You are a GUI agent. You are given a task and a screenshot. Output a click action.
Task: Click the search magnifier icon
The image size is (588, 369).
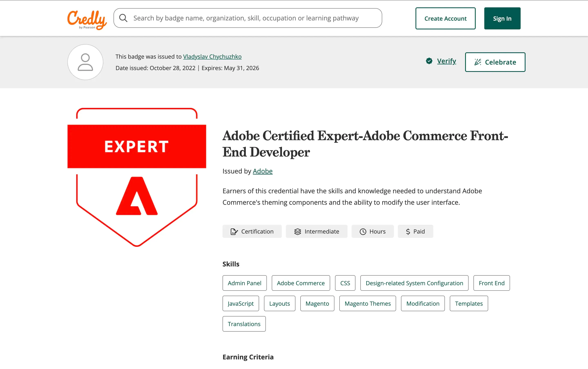tap(123, 18)
